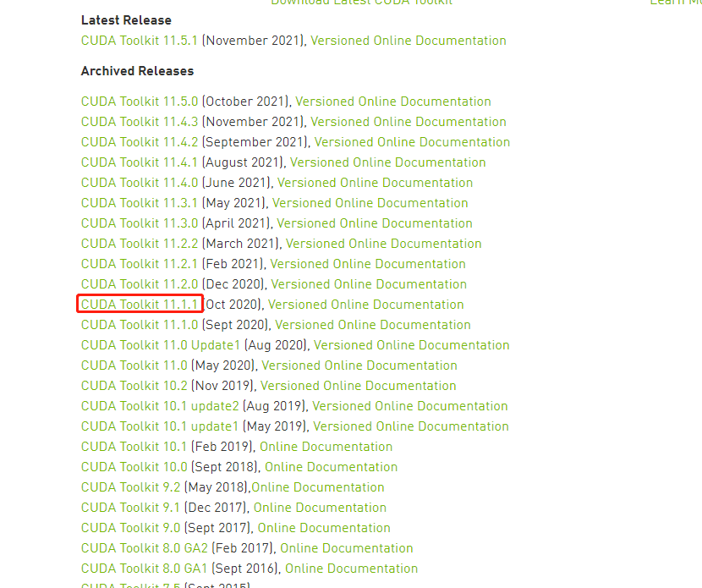The height and width of the screenshot is (588, 702).
Task: Open Versioned Online Documentation for 11.1.1
Action: coord(365,305)
